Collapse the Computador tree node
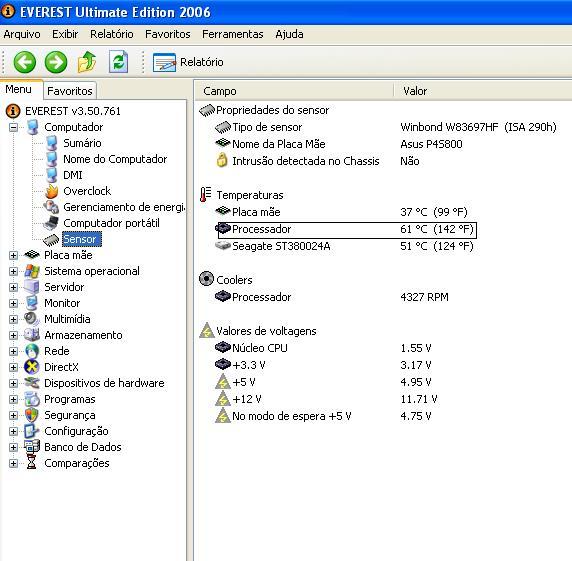Screen dimensions: 572x561 pos(13,127)
